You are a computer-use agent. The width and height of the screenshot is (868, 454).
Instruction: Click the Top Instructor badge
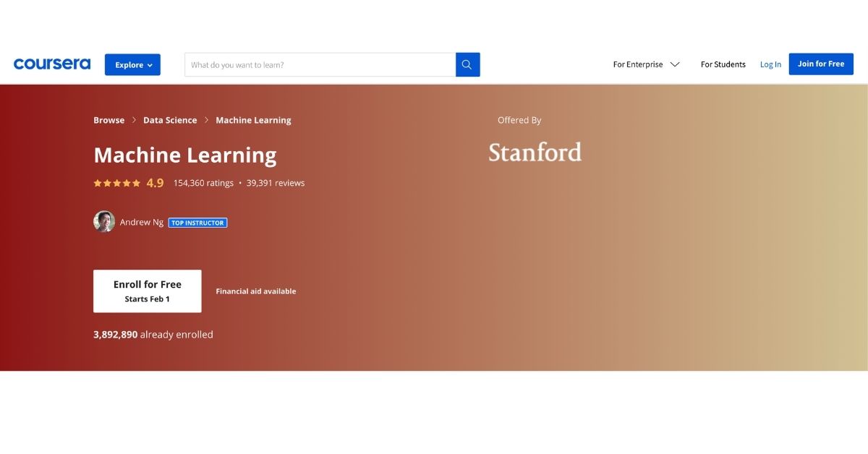click(197, 223)
